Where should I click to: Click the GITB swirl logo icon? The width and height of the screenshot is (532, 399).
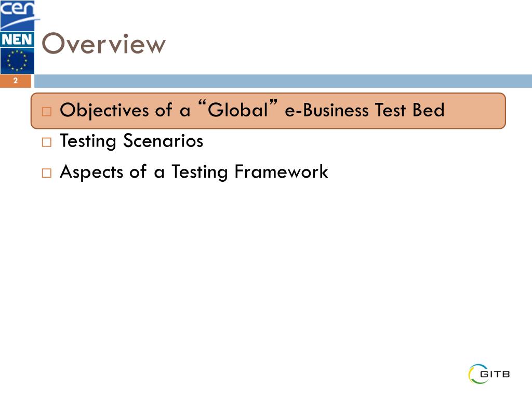point(474,374)
